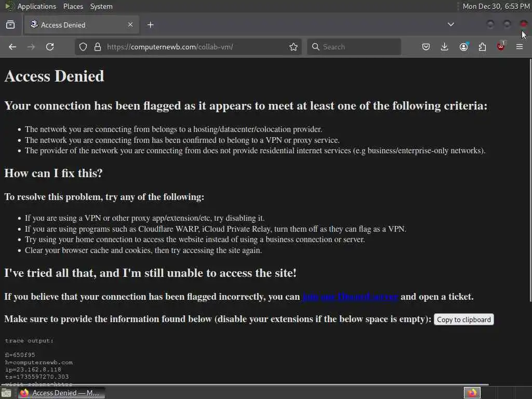The height and width of the screenshot is (399, 532).
Task: View site security via the padlock icon
Action: (x=98, y=47)
